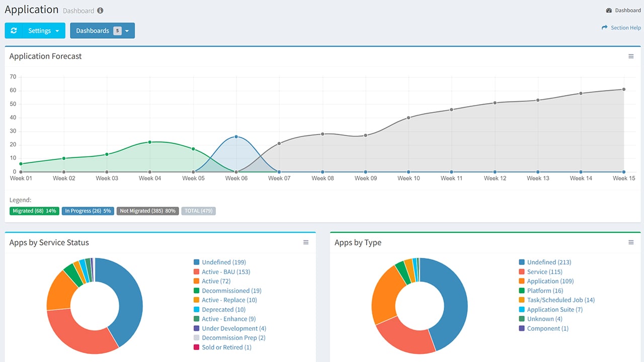Click the refresh icon beside Settings
This screenshot has height=362, width=644.
(x=14, y=31)
